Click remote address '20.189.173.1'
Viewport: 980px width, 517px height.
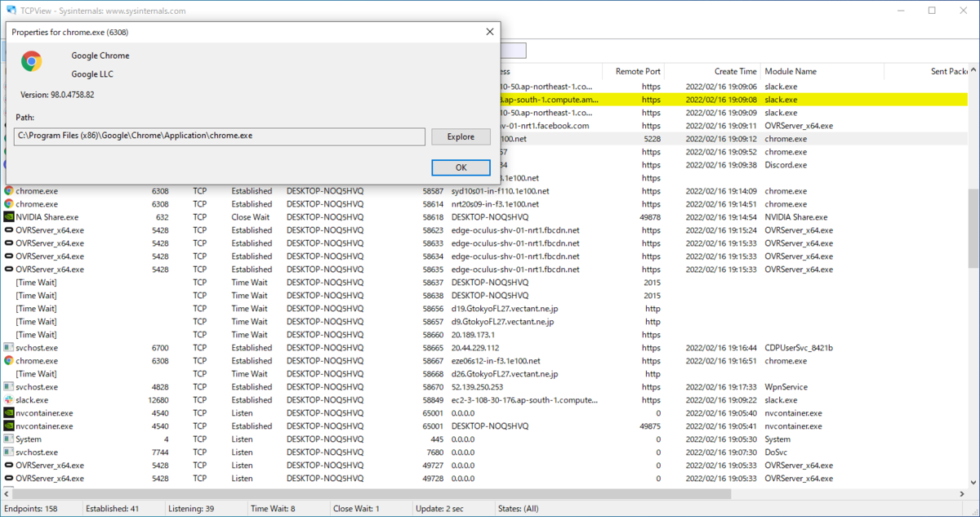(x=474, y=335)
